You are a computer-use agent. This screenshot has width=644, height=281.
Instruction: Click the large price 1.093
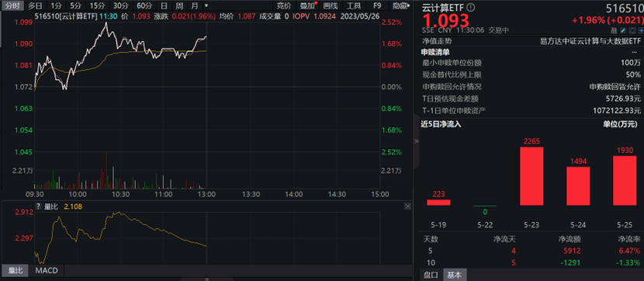(x=446, y=20)
